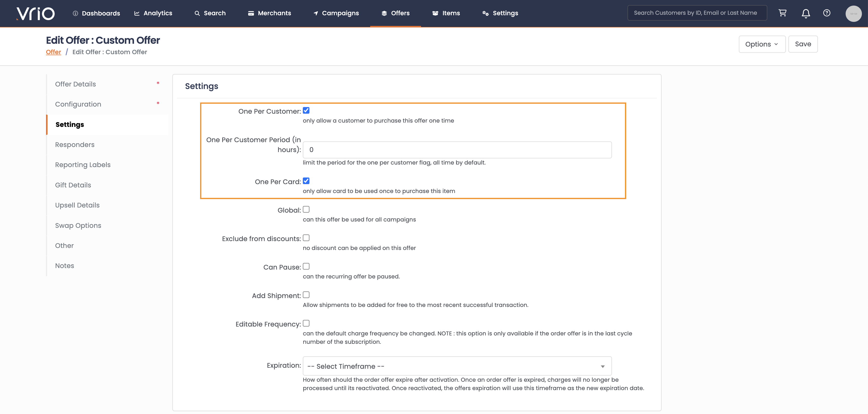Screen dimensions: 868x414
Task: Enable Exclude from discounts checkbox
Action: point(306,238)
